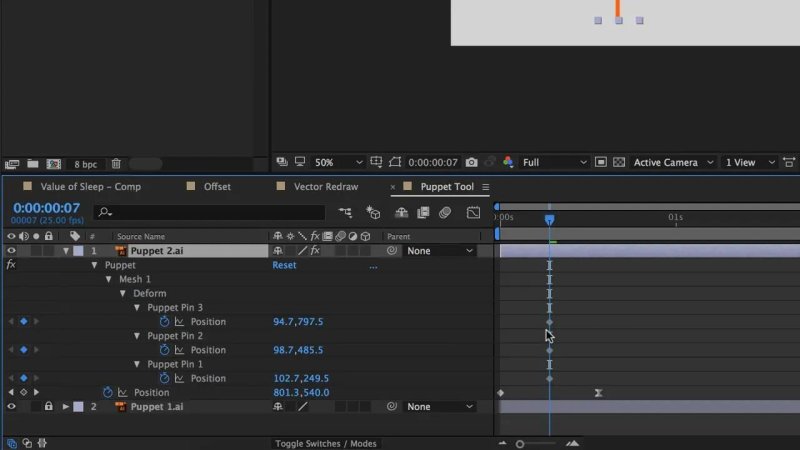Go to next keyframe on layer Position row

click(x=36, y=392)
